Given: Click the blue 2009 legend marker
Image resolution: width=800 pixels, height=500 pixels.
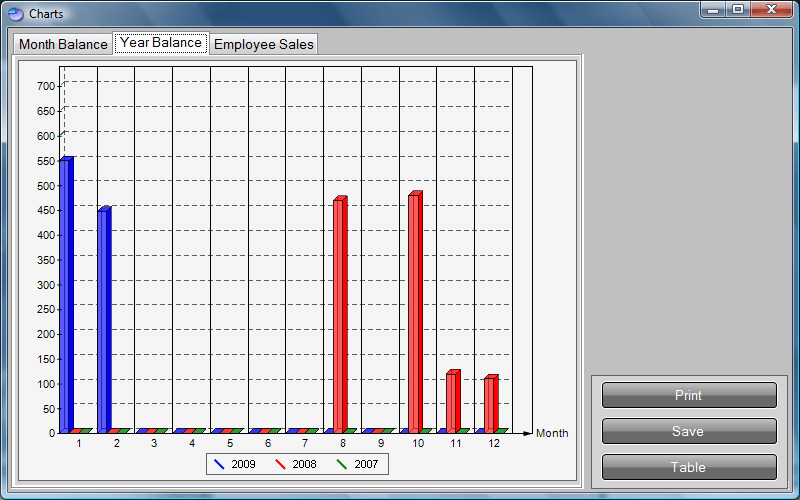Looking at the screenshot, I should (x=220, y=464).
